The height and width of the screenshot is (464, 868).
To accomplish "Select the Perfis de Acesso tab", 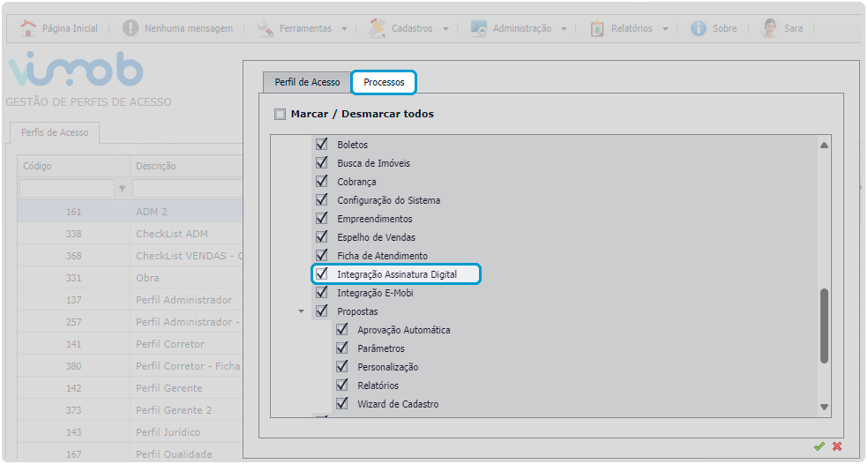I will pos(55,133).
